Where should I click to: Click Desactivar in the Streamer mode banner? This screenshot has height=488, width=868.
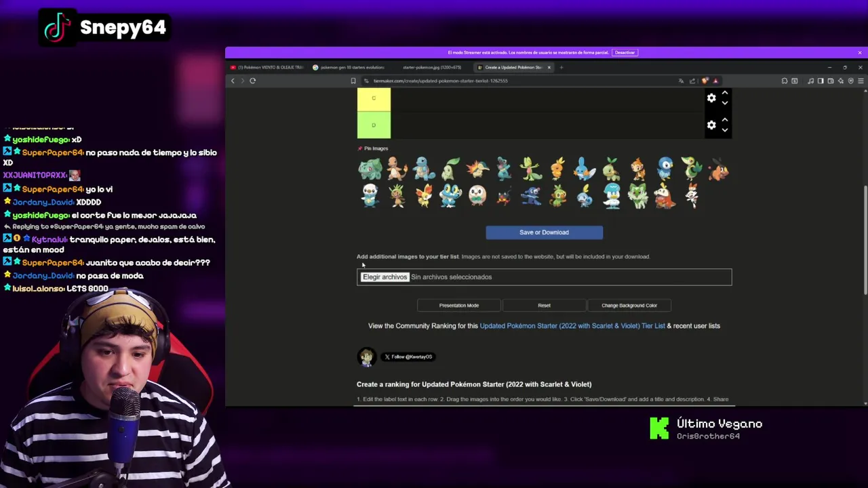625,52
